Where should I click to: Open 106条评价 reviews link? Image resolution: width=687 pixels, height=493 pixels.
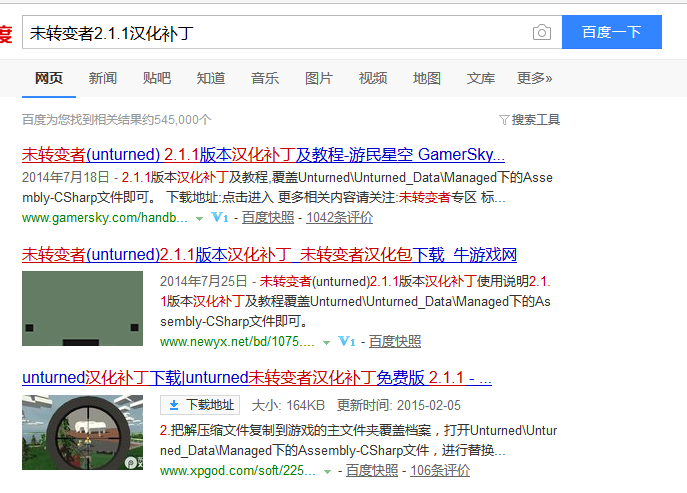(440, 471)
